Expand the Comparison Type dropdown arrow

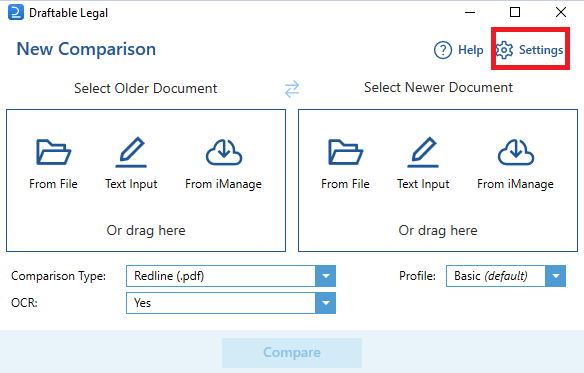[326, 276]
